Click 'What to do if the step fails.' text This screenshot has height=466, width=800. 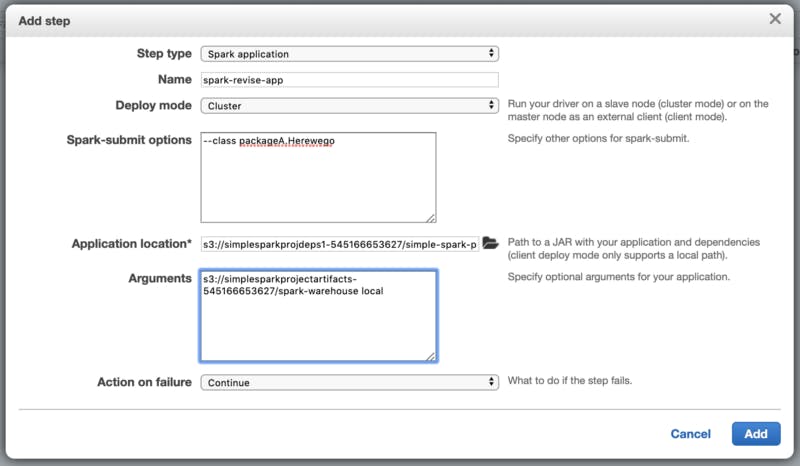pos(569,380)
